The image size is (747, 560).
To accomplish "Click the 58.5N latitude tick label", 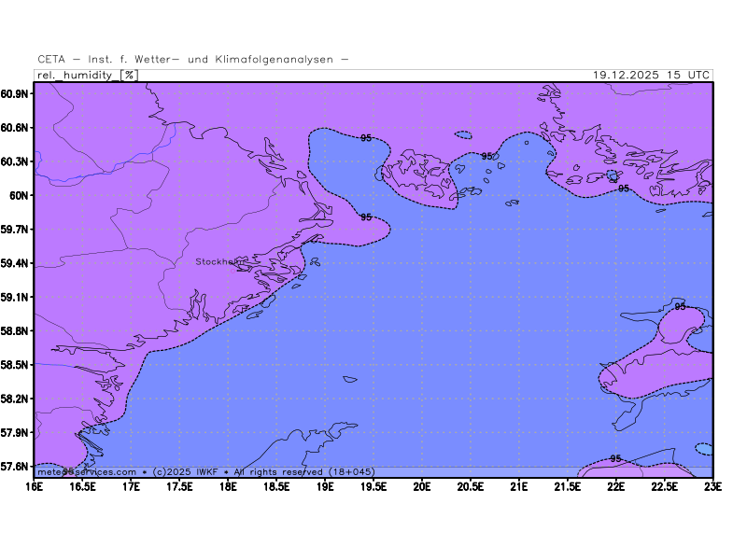I will coord(17,365).
